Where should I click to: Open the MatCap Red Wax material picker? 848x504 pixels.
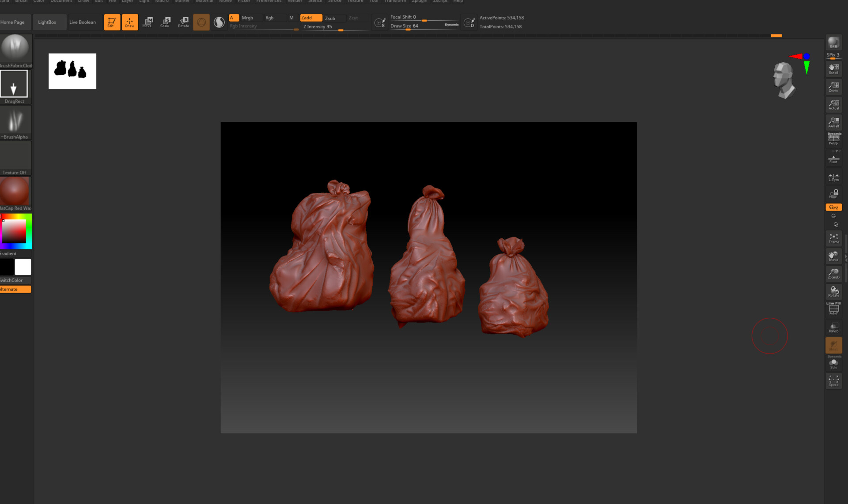point(15,191)
